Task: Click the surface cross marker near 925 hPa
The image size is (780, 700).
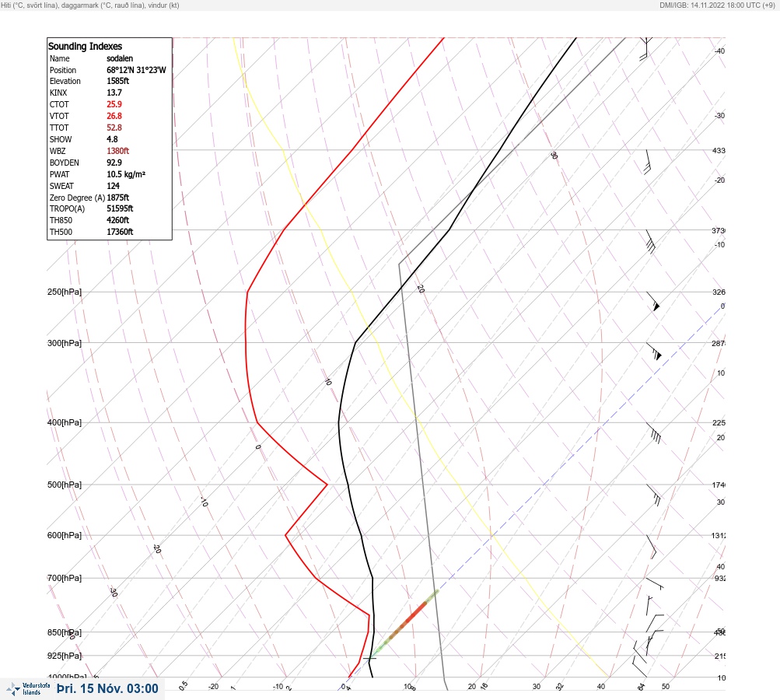Action: pos(369,658)
